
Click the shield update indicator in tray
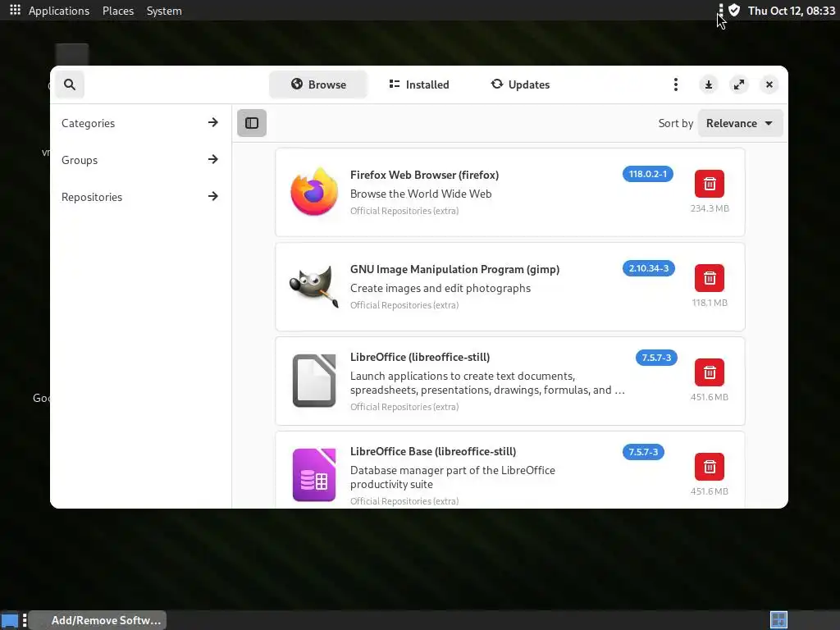(734, 10)
